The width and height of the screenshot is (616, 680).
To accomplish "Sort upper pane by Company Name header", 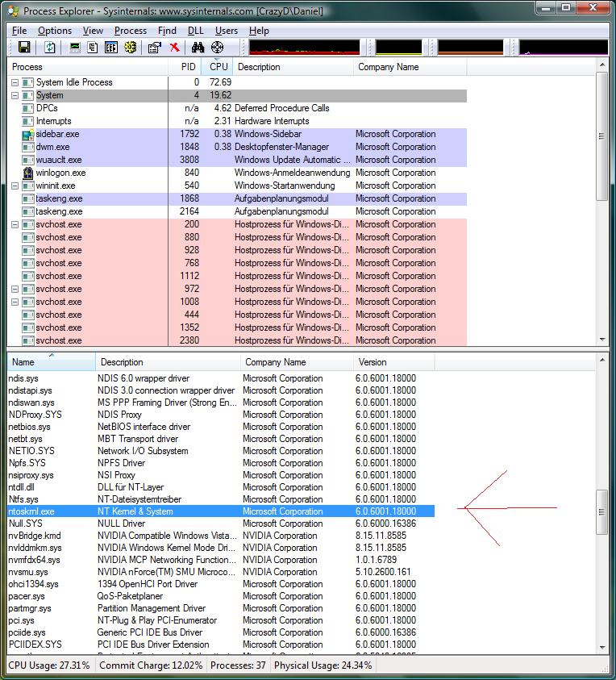I will coord(410,67).
